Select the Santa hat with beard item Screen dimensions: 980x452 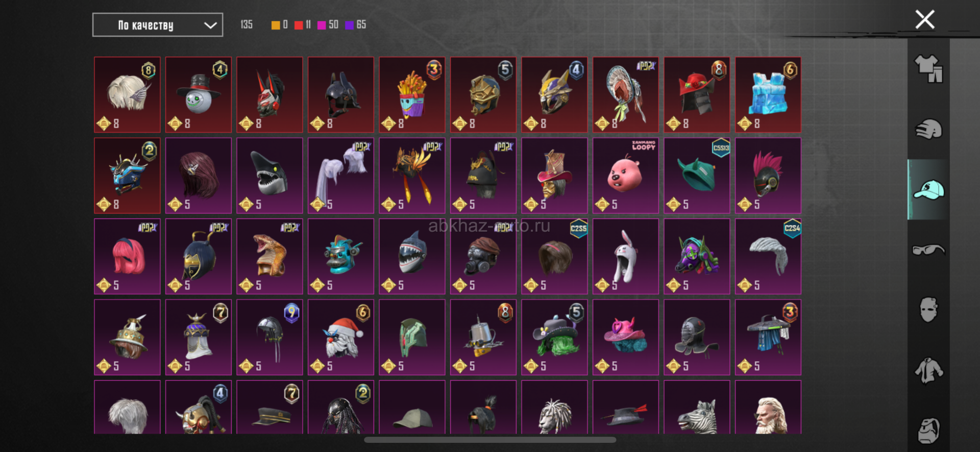(341, 337)
